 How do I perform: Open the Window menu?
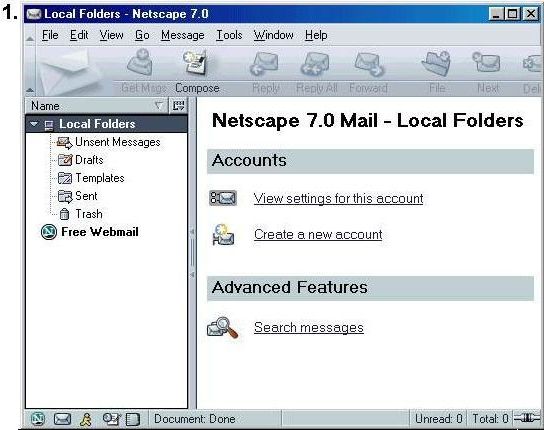pyautogui.click(x=273, y=35)
